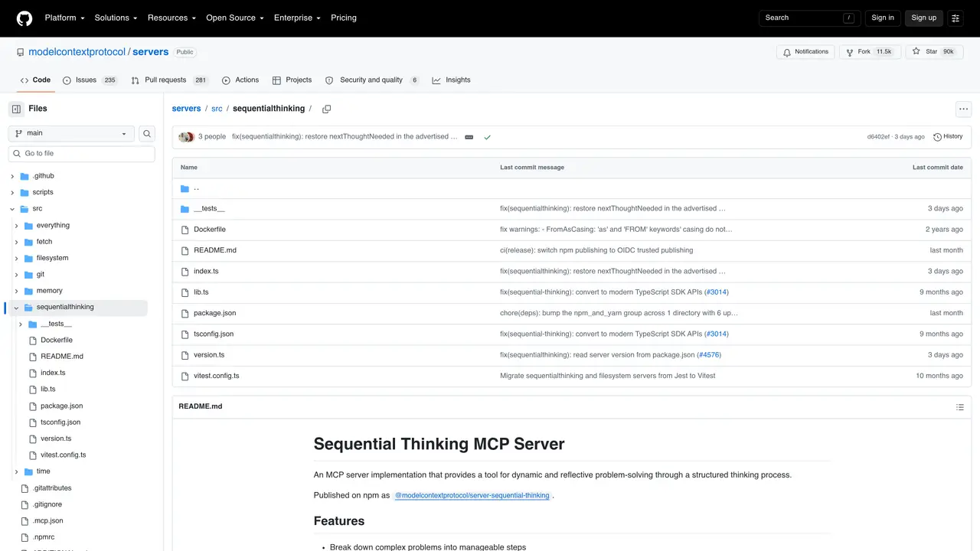Switch to the Issues tab
This screenshot has width=980, height=551.
90,80
